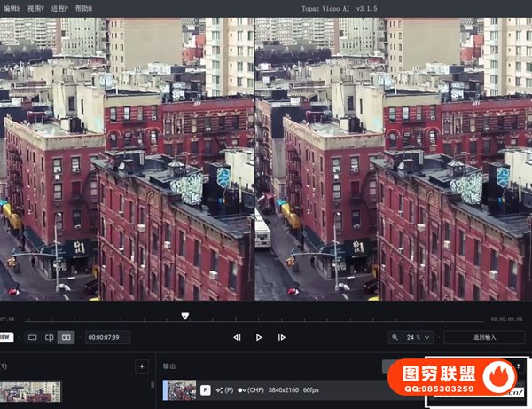Click the zoom magnifier icon
The image size is (532, 409).
click(x=395, y=337)
